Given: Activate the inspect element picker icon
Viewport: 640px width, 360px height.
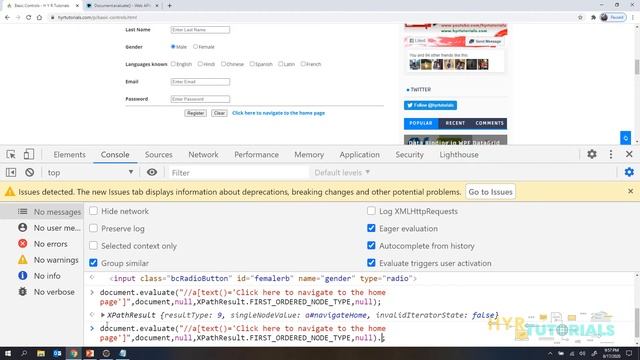Looking at the screenshot, I should click(11, 154).
